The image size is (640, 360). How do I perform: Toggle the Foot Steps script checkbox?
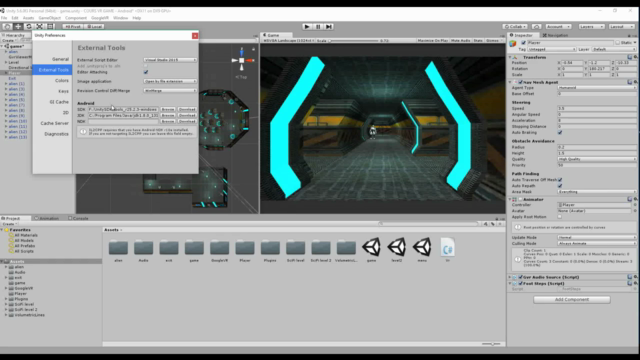tap(520, 283)
